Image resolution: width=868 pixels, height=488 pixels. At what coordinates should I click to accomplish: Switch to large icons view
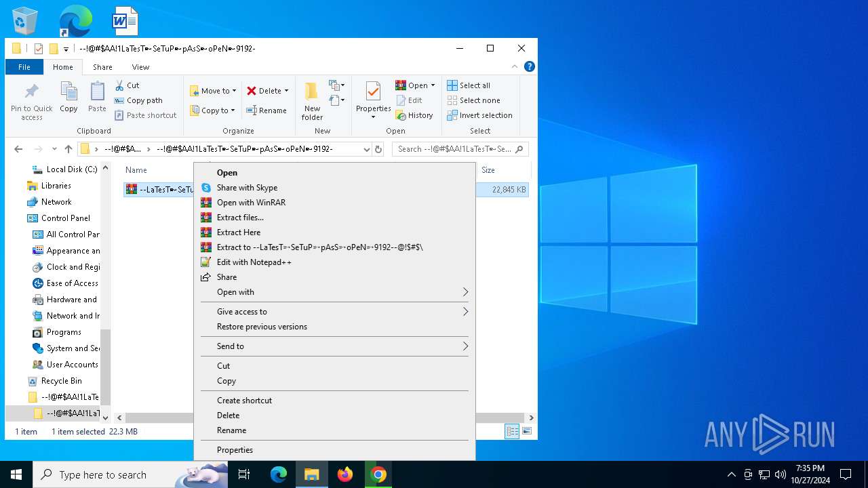526,431
